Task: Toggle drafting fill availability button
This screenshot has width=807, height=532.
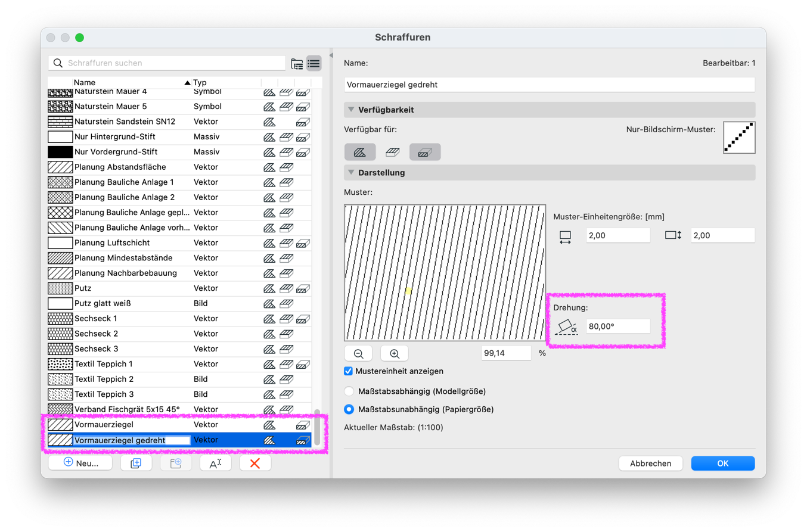Action: coord(359,152)
